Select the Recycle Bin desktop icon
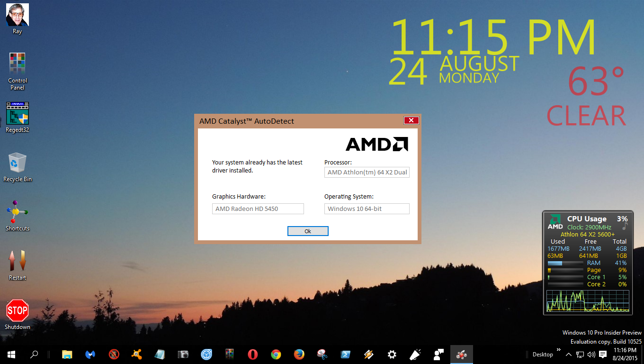This screenshot has height=364, width=644. point(18,167)
